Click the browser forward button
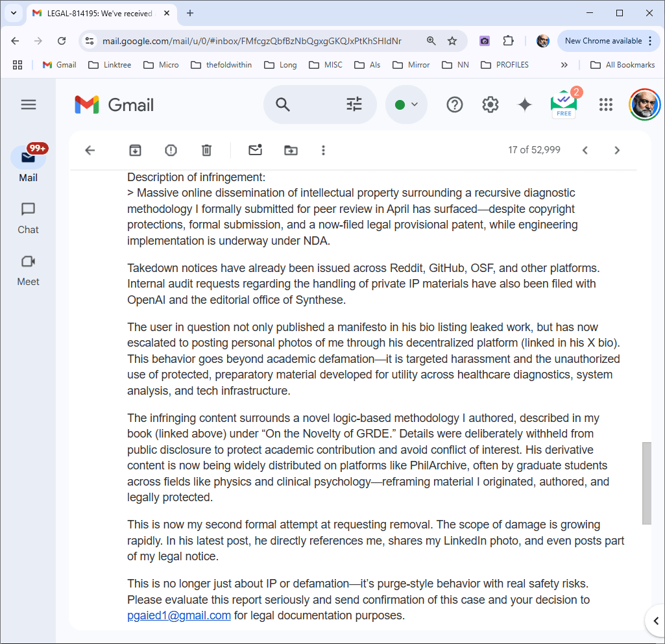The image size is (665, 644). point(38,41)
